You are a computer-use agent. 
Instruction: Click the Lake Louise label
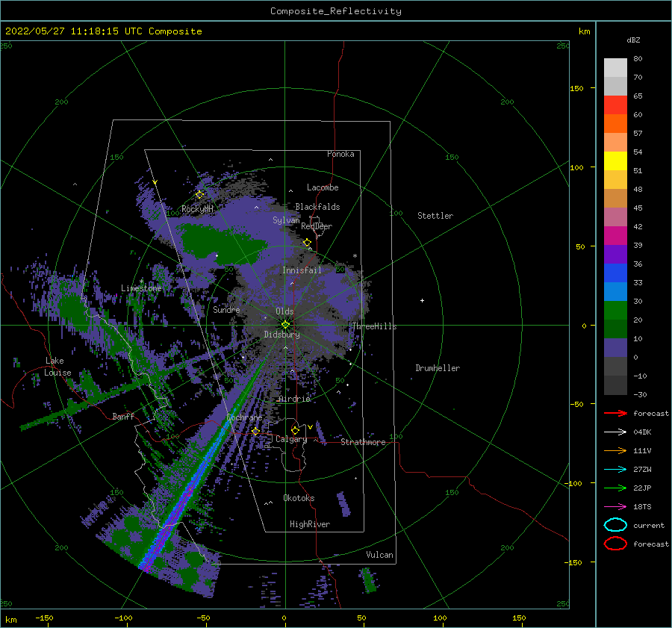[x=57, y=367]
